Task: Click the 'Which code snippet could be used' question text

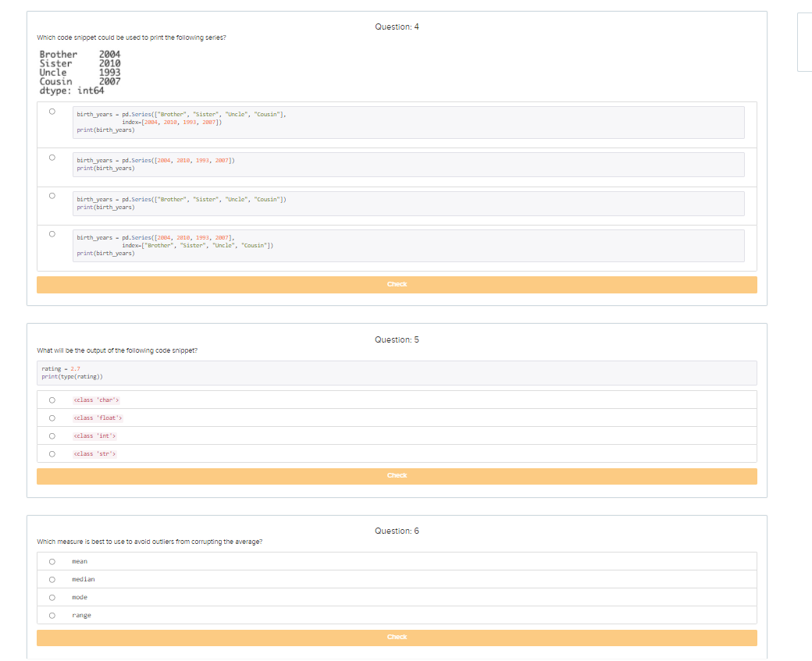Action: pyautogui.click(x=131, y=37)
